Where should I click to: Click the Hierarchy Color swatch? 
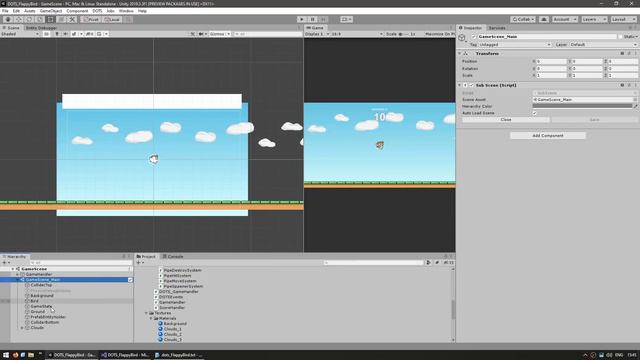tap(582, 106)
